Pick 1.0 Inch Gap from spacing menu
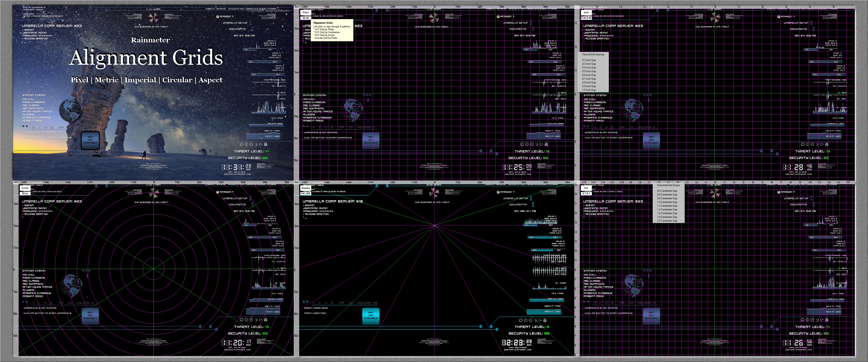 click(589, 90)
